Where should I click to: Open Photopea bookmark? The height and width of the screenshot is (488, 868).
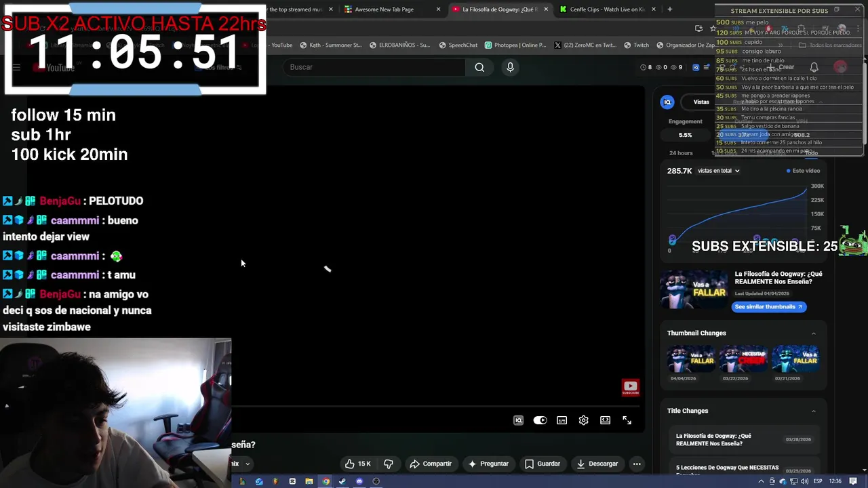[515, 45]
